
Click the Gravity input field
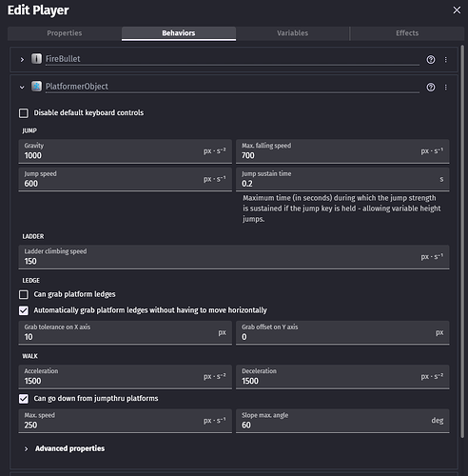pyautogui.click(x=126, y=151)
